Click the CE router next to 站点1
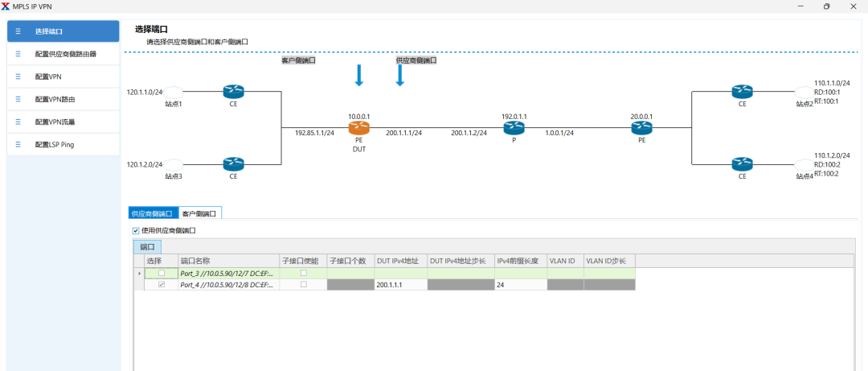Viewport: 868px width, 371px height. [x=233, y=92]
